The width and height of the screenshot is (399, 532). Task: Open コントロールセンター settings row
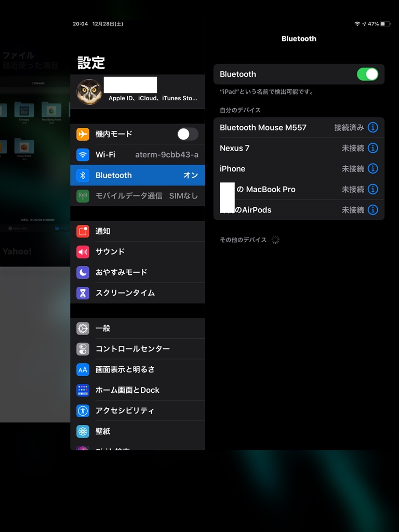click(137, 349)
